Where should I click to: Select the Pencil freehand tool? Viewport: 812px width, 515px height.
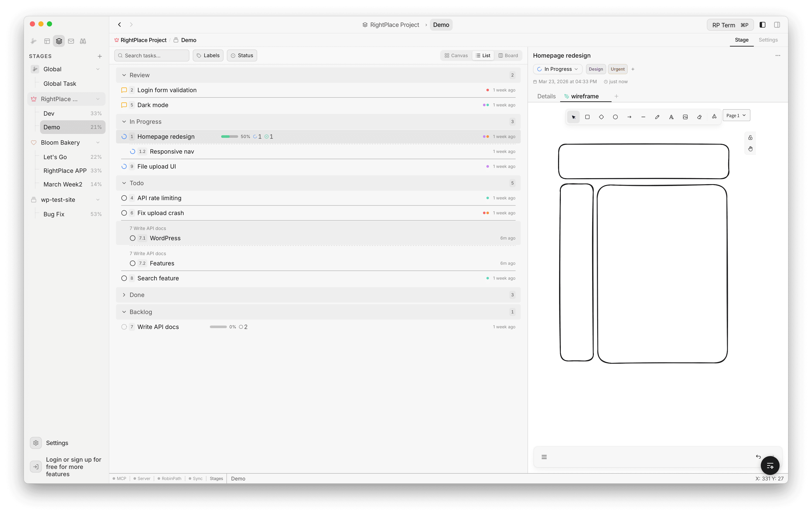coord(657,117)
